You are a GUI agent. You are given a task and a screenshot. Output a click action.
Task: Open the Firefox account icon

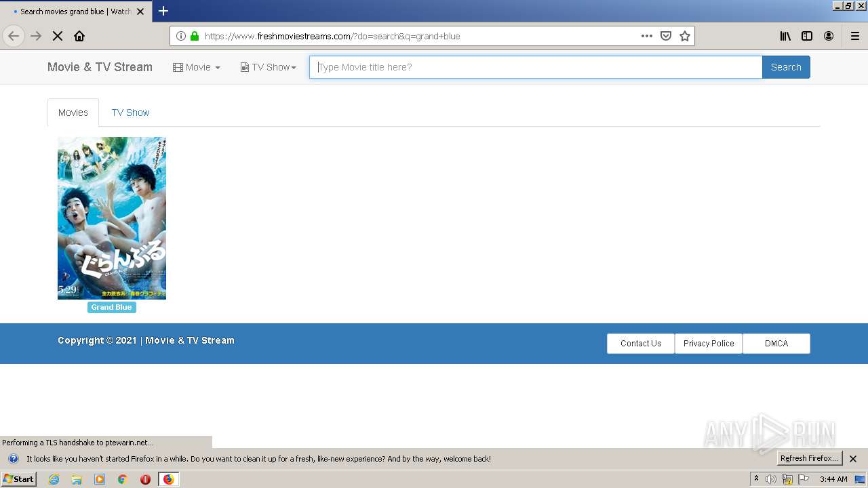tap(829, 36)
